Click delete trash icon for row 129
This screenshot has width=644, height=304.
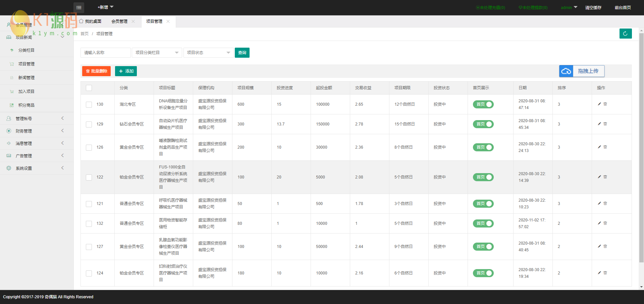tap(605, 124)
